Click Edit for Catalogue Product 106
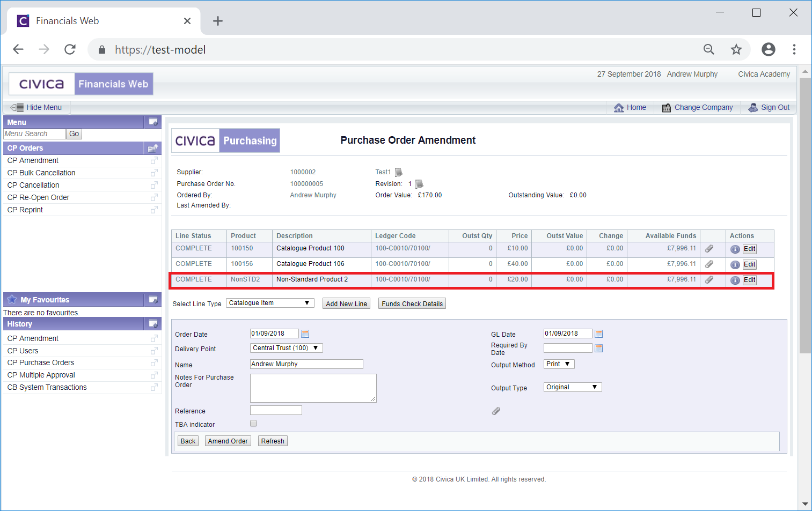The image size is (812, 511). pos(749,264)
